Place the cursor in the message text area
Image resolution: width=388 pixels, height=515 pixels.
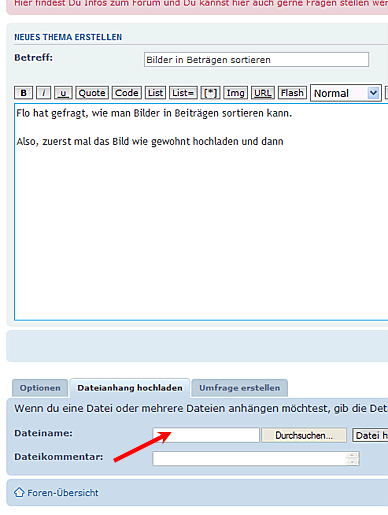click(201, 212)
